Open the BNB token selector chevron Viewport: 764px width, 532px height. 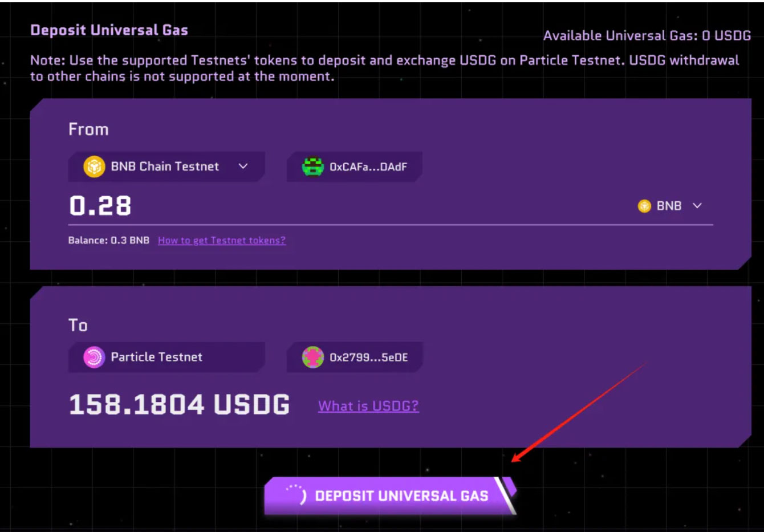pyautogui.click(x=697, y=206)
